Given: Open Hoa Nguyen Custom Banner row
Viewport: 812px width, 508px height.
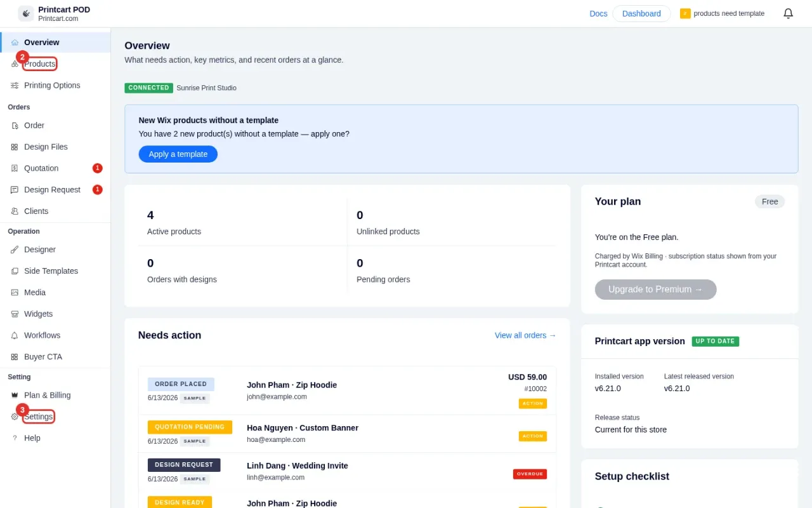Looking at the screenshot, I should pyautogui.click(x=347, y=434).
